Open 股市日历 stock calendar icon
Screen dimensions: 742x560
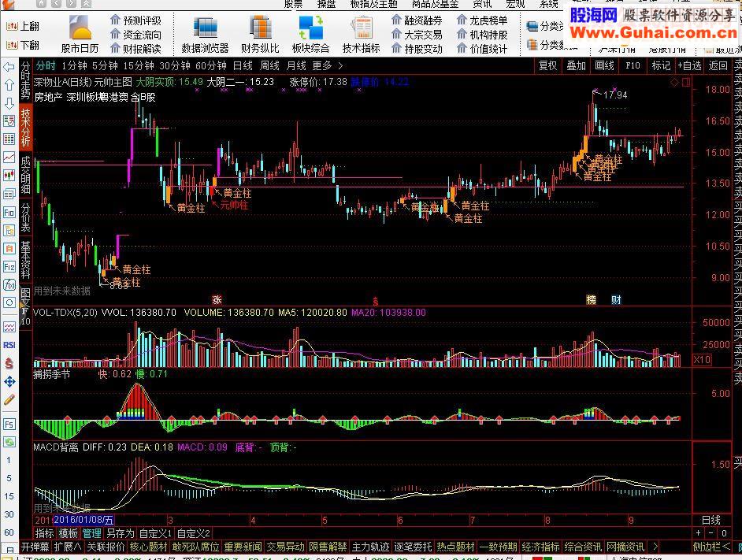tap(80, 34)
